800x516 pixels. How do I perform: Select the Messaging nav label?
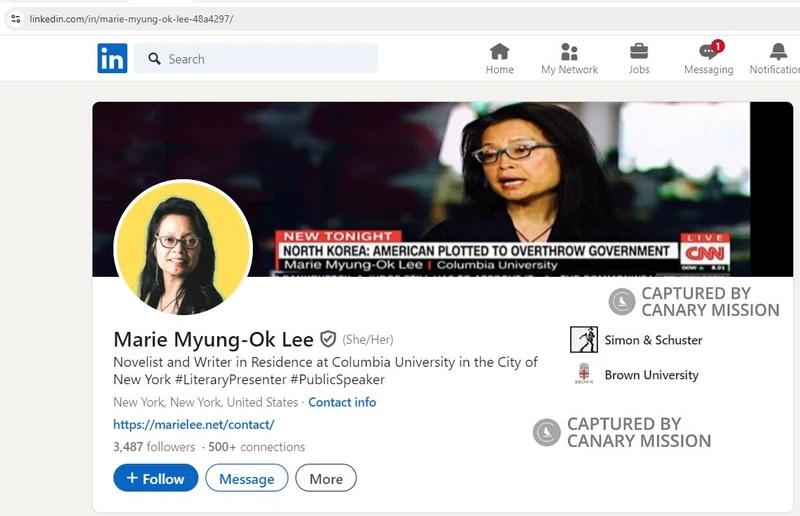(x=709, y=69)
